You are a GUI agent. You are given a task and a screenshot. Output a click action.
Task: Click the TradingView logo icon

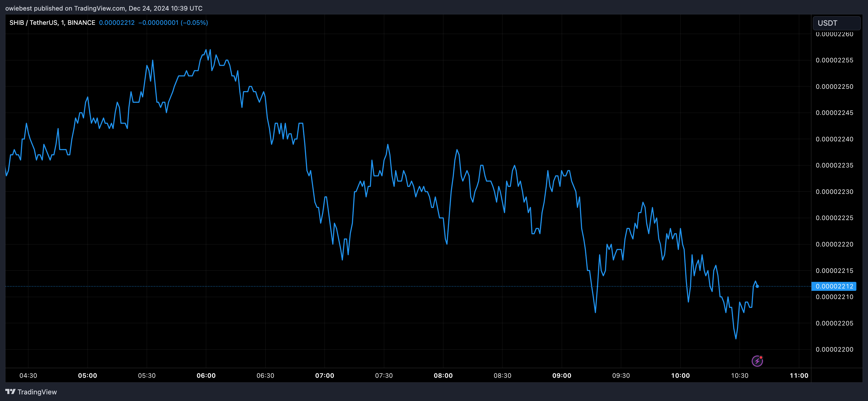point(11,391)
